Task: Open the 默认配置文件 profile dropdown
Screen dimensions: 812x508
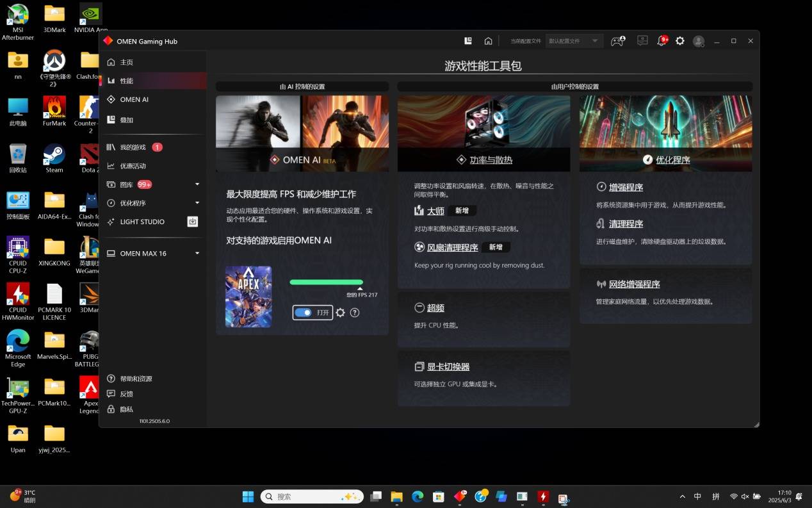Action: pos(574,41)
